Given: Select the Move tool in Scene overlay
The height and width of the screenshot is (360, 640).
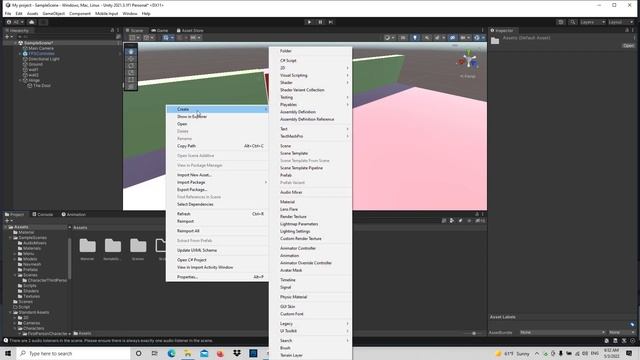Looking at the screenshot, I should (x=131, y=59).
